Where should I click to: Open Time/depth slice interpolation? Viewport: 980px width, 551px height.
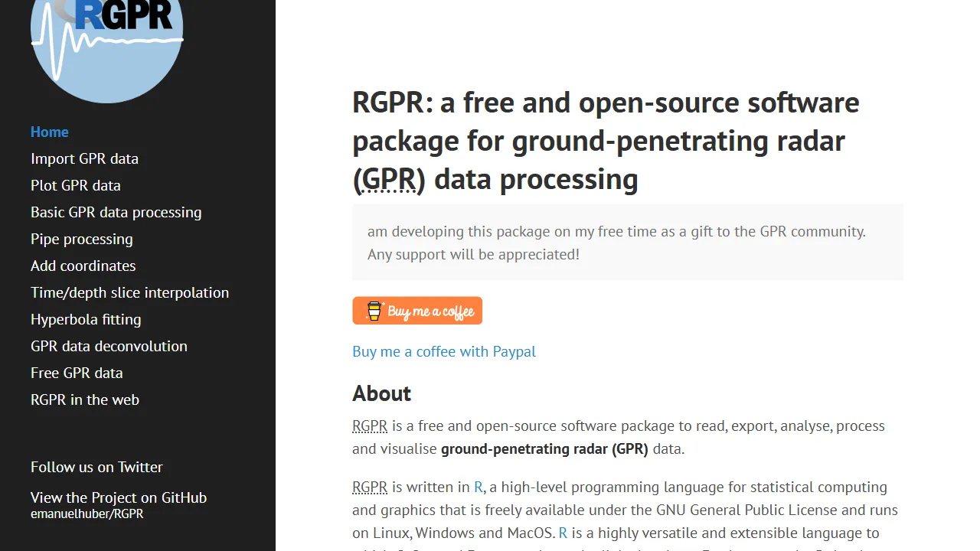[129, 292]
